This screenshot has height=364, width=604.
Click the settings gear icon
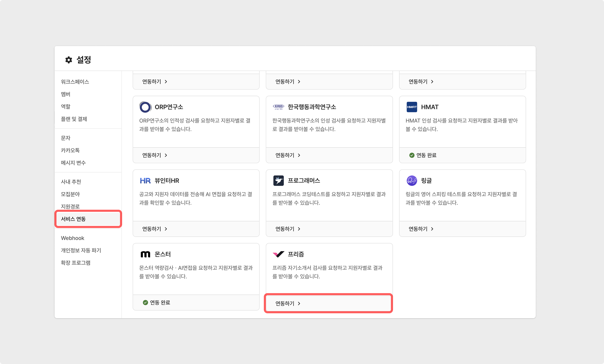tap(69, 60)
